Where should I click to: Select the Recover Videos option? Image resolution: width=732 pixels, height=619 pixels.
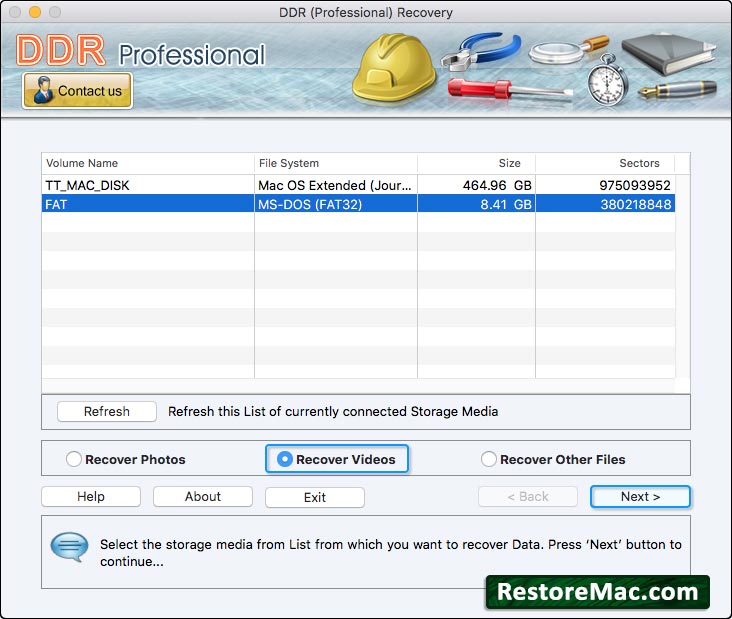point(337,459)
